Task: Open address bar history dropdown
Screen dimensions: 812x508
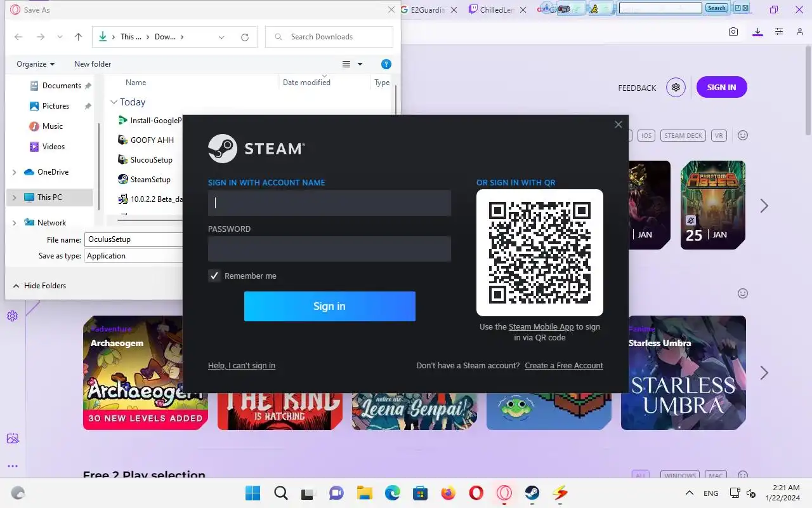Action: 221,37
